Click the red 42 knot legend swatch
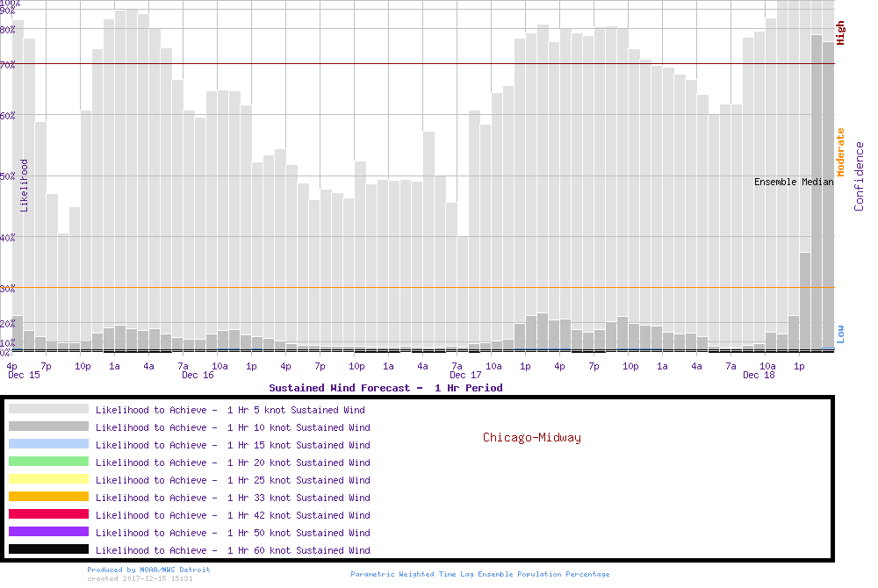 tap(48, 514)
